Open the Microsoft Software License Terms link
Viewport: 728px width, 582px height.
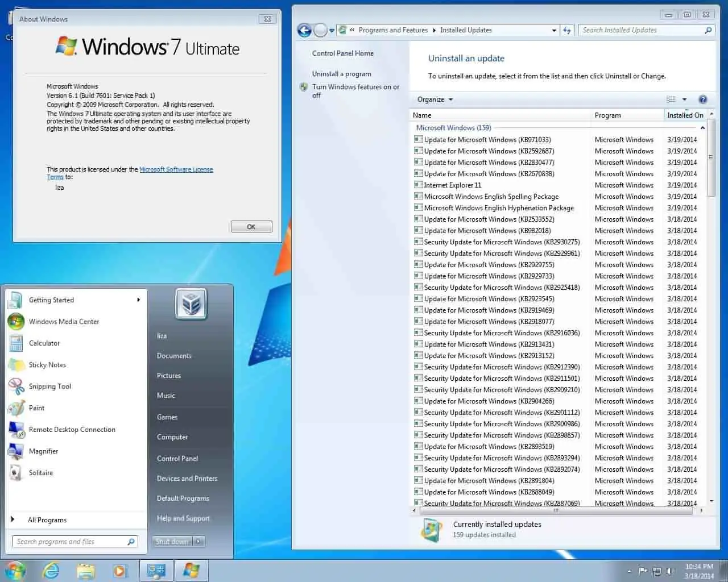(176, 169)
